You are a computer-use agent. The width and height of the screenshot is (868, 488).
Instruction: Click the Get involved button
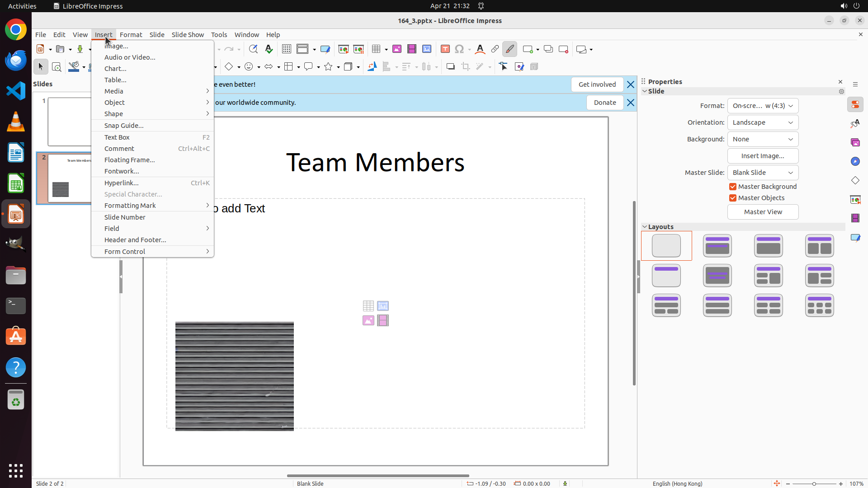597,84
